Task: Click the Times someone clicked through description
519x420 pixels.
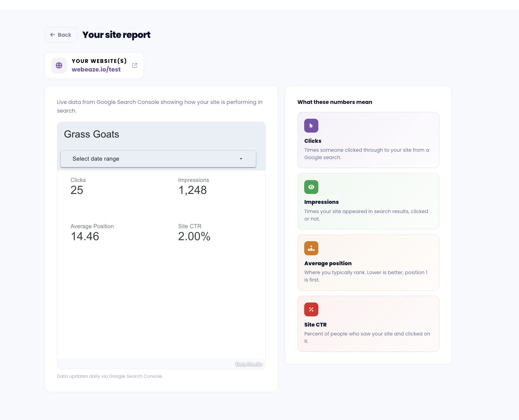Action: tap(367, 154)
